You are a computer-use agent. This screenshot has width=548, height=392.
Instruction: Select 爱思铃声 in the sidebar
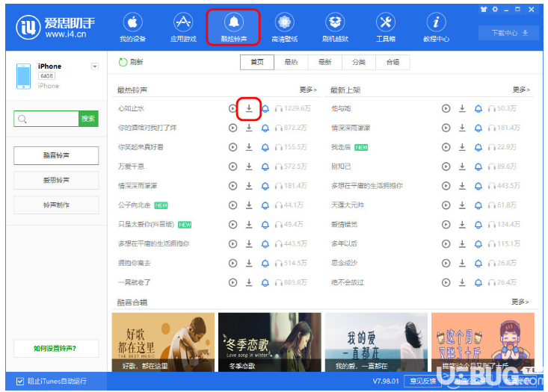pyautogui.click(x=56, y=180)
